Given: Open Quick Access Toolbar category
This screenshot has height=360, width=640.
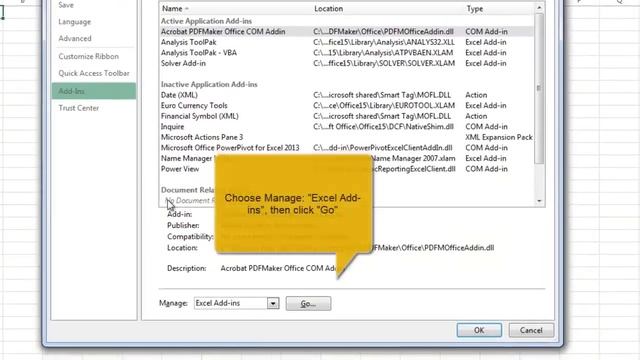Looking at the screenshot, I should [x=94, y=73].
